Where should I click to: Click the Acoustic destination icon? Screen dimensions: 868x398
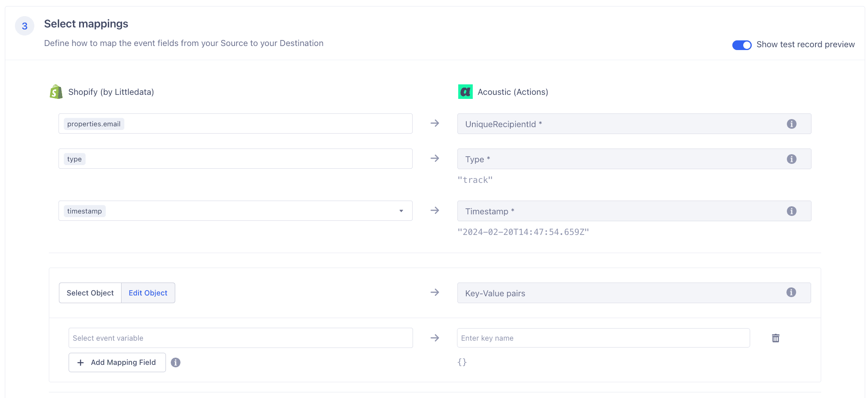pyautogui.click(x=465, y=92)
